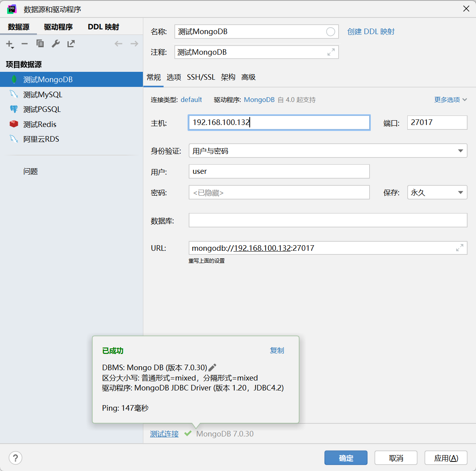
Task: Select 测试Redis data source
Action: [x=71, y=124]
